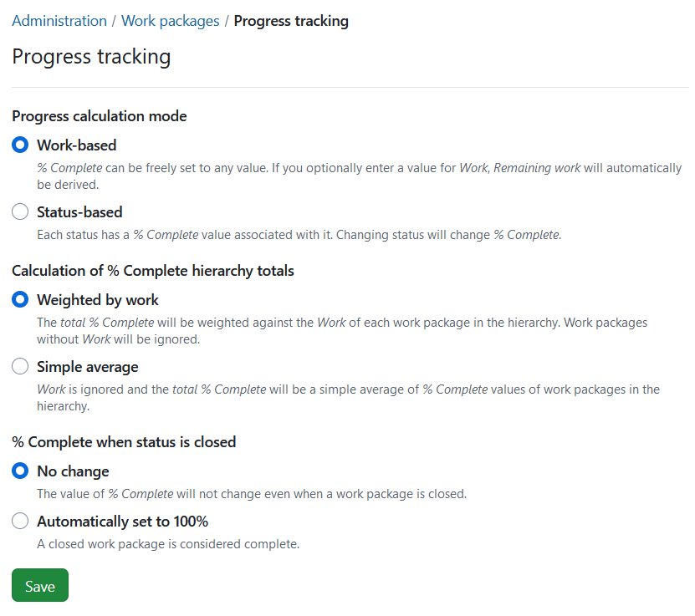Click the Status-based label text
This screenshot has height=616, width=695.
(x=79, y=211)
